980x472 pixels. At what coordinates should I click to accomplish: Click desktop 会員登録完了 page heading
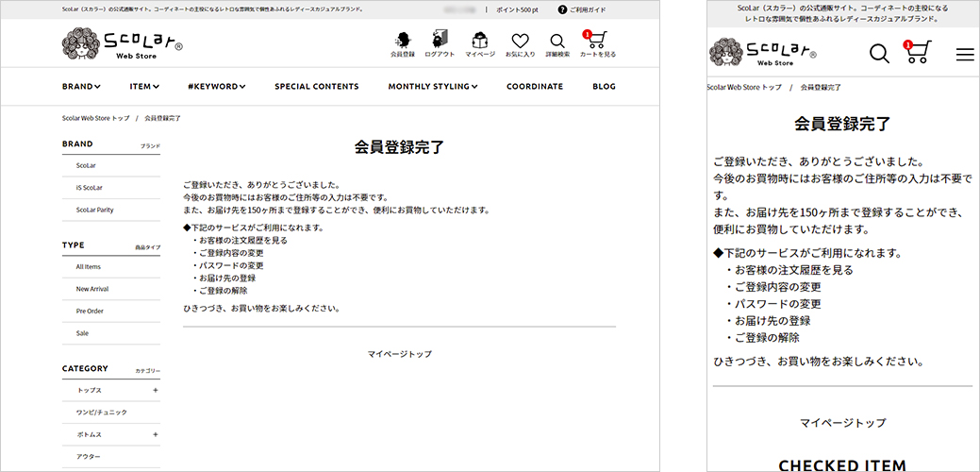click(x=399, y=147)
